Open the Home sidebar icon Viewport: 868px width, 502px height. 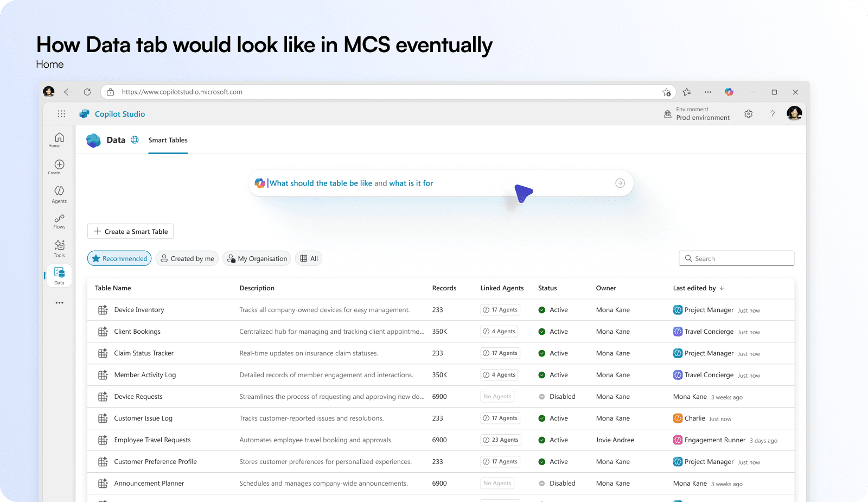point(59,139)
